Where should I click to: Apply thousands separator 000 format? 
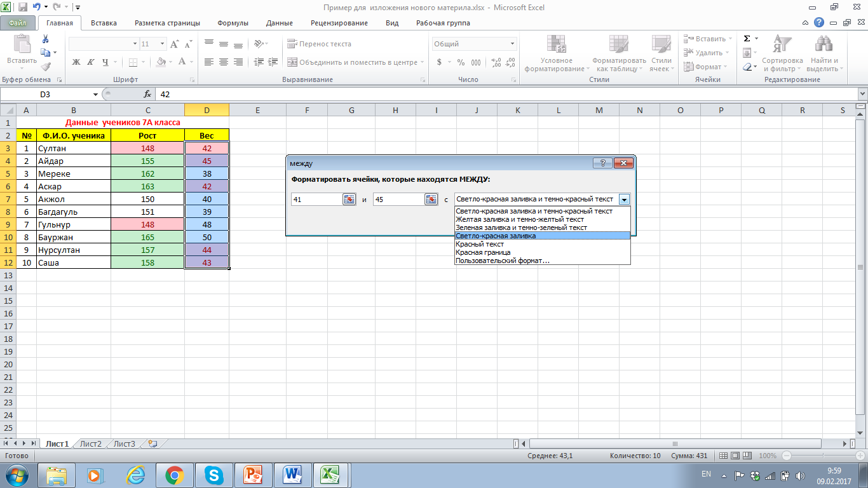click(x=476, y=62)
